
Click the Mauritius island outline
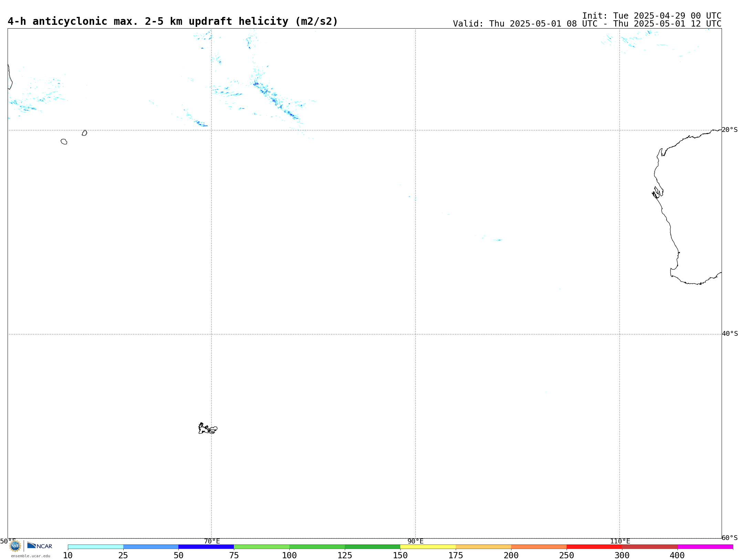point(84,133)
